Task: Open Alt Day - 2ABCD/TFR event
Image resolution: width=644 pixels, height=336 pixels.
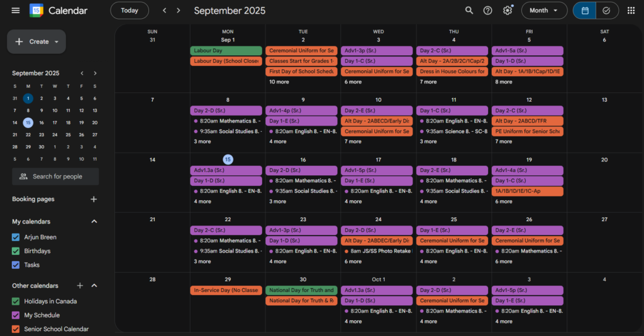Action: coord(528,121)
